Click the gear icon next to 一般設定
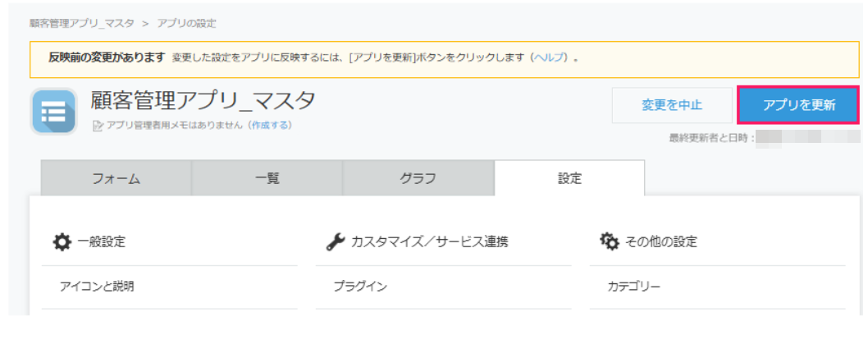 62,242
